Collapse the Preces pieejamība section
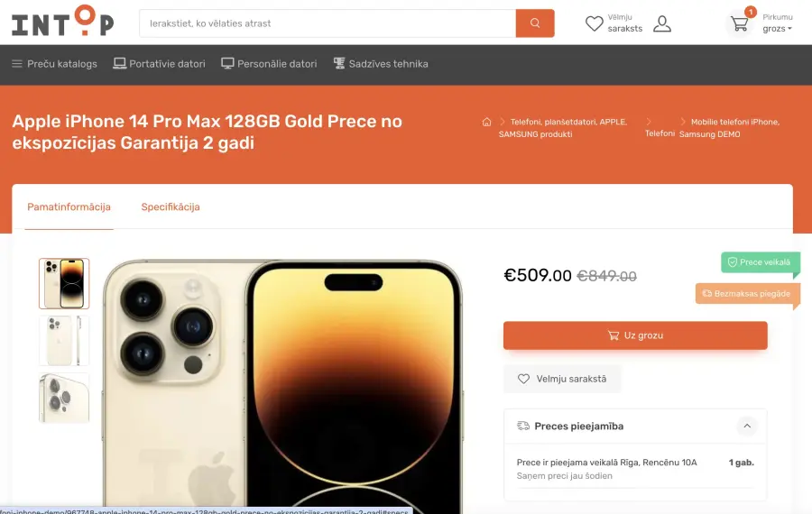 (747, 426)
